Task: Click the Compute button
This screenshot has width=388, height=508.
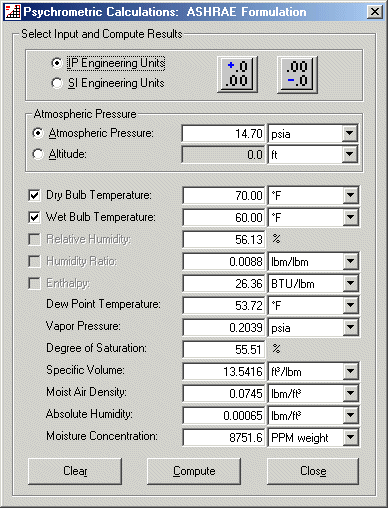Action: tap(194, 471)
